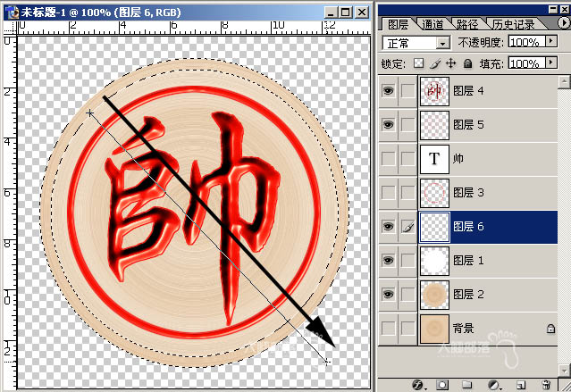Hide 图层 2 visibility eye
This screenshot has height=392, width=571.
click(388, 294)
